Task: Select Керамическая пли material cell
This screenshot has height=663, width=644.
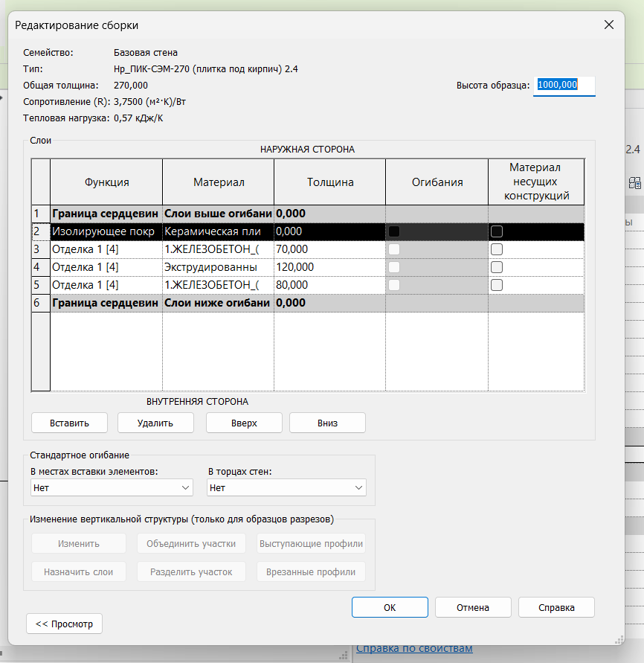Action: 218,231
